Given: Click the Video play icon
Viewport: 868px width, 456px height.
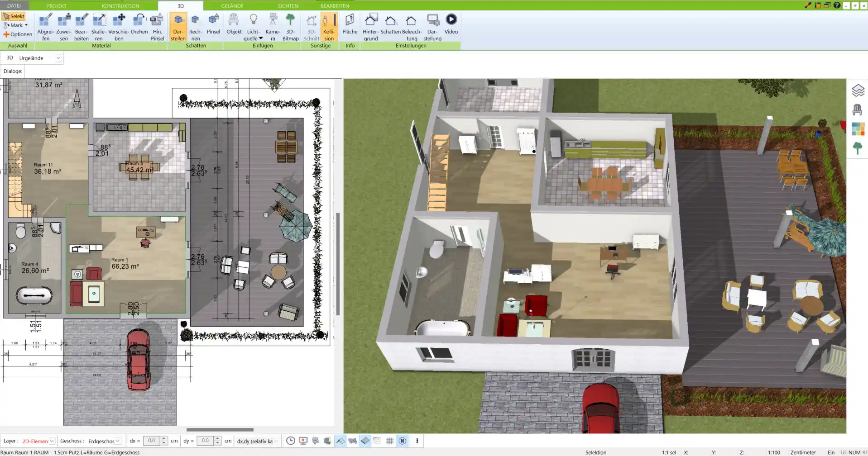Looking at the screenshot, I should pyautogui.click(x=451, y=19).
